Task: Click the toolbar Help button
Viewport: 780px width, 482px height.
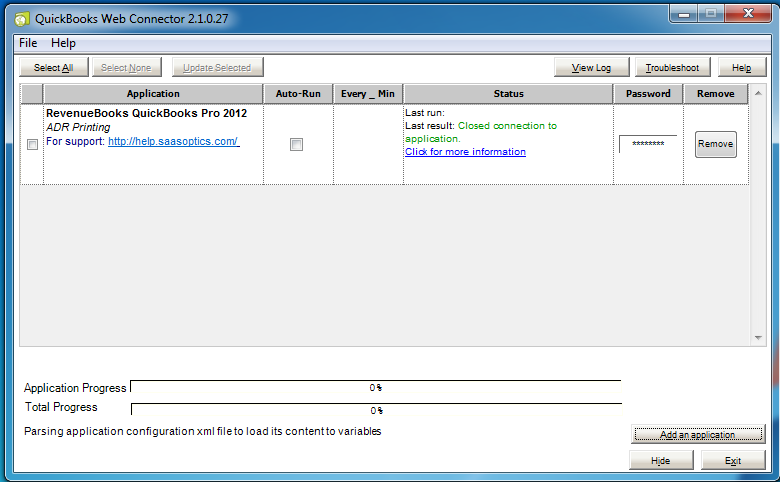Action: (742, 68)
